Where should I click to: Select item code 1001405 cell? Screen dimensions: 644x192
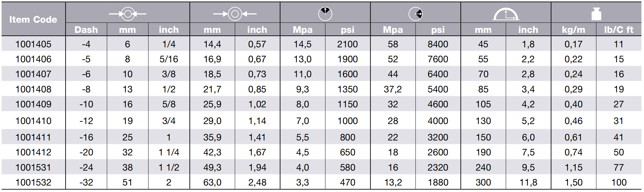point(33,44)
